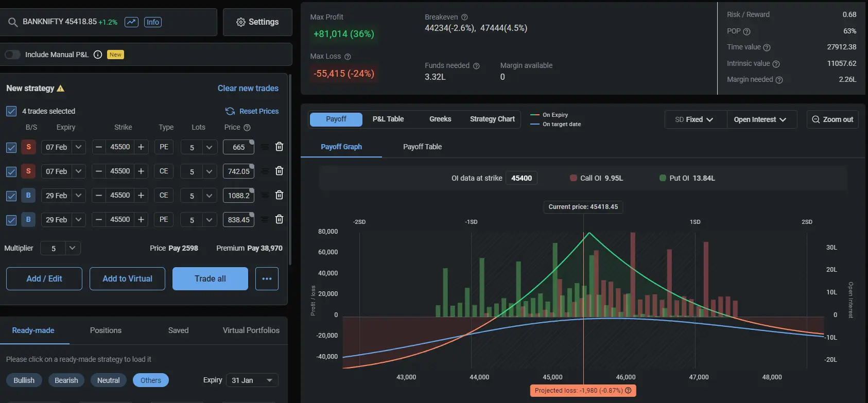This screenshot has width=868, height=403.
Task: Click the Trade all button
Action: coord(210,278)
